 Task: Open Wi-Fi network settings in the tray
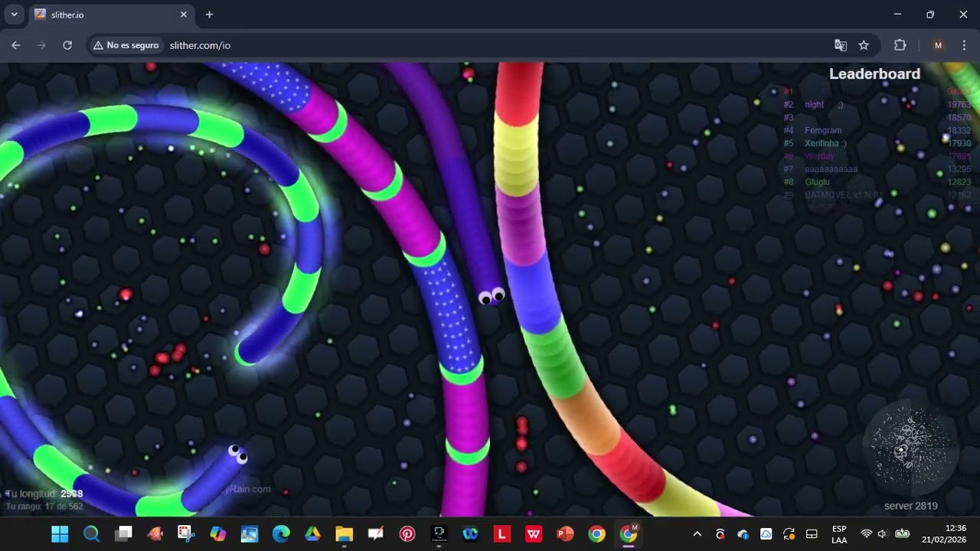(866, 534)
